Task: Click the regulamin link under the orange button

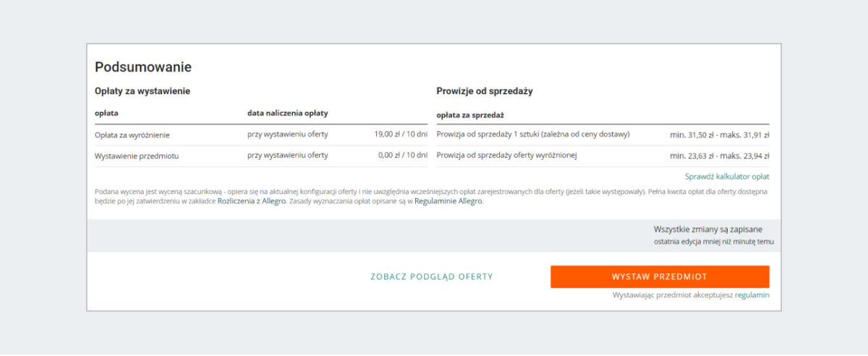Action: pyautogui.click(x=752, y=295)
